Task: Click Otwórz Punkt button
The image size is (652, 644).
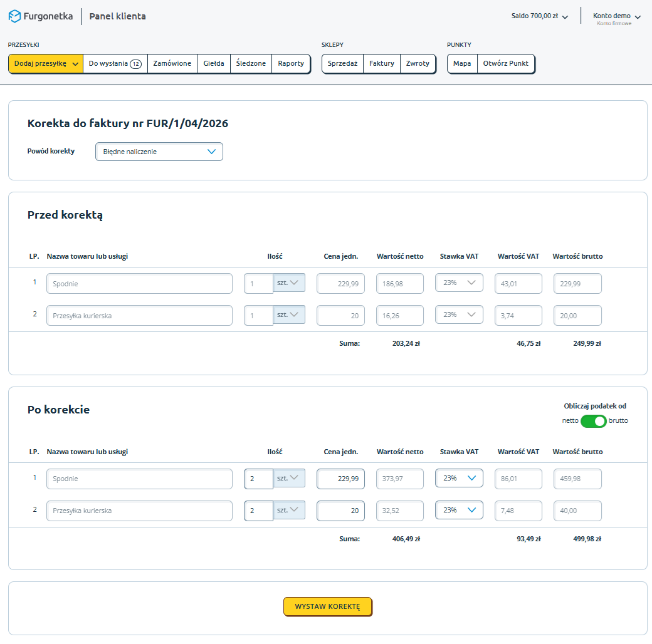Action: (x=506, y=64)
